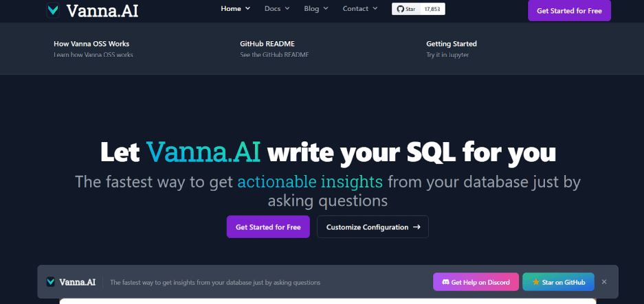Open the GitHub README link
This screenshot has height=304, width=644.
click(274, 49)
